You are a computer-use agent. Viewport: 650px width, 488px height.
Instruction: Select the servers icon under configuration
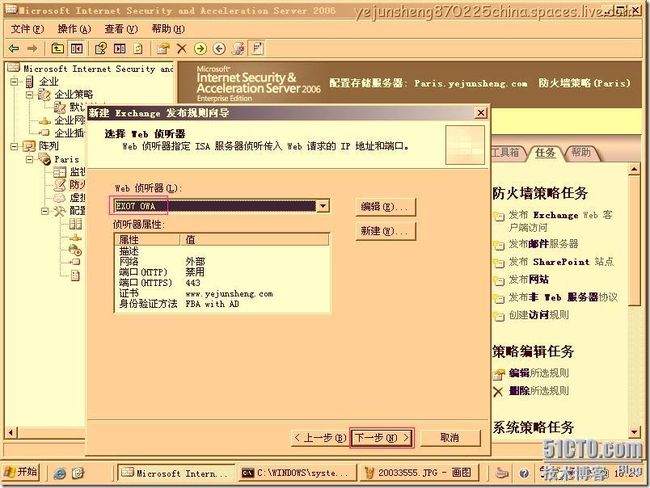tap(75, 224)
